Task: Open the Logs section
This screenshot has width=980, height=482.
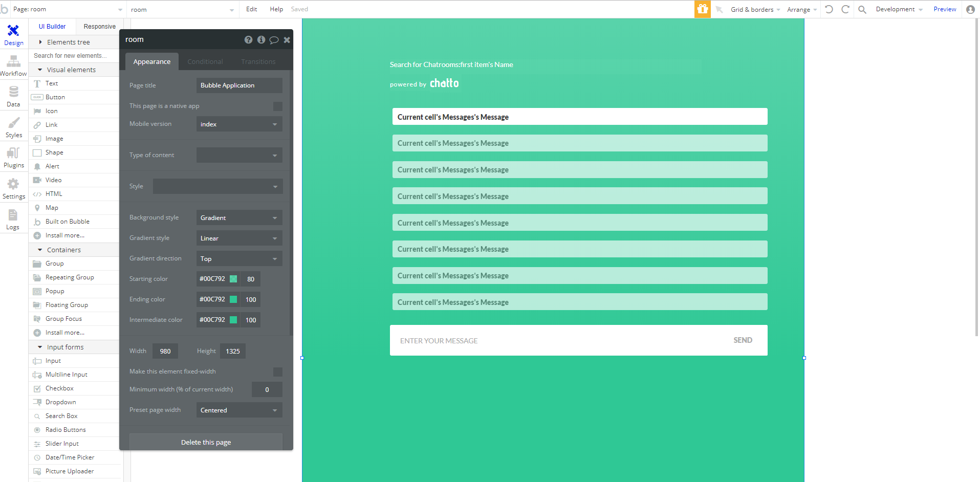Action: tap(14, 220)
